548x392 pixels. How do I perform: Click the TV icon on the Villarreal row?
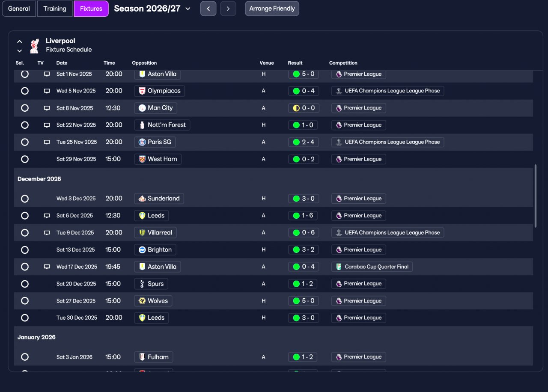pyautogui.click(x=47, y=233)
